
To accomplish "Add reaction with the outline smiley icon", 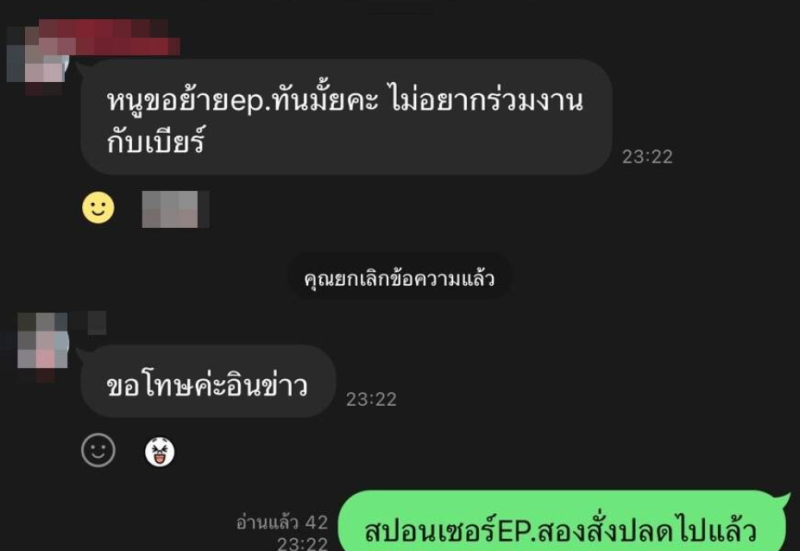I will 98,450.
